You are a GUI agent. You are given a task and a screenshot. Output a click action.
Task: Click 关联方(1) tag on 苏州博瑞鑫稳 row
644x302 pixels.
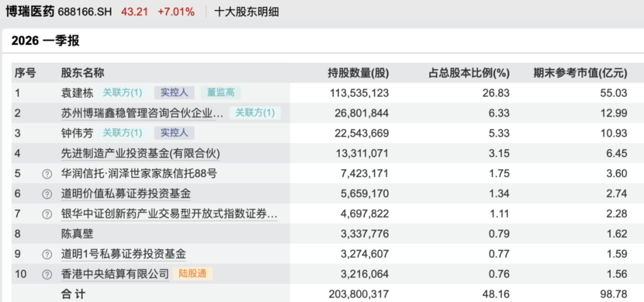point(255,113)
